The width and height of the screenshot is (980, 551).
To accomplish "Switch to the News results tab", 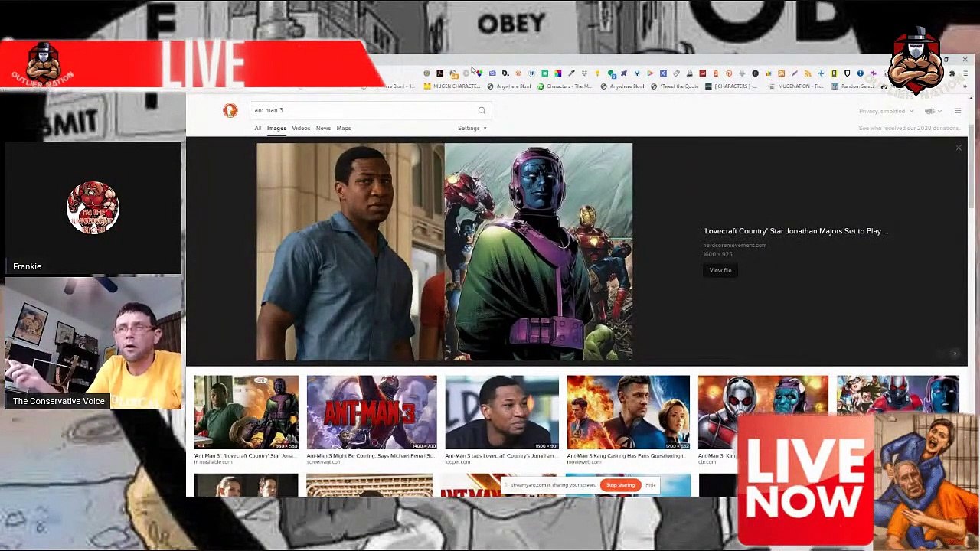I will tap(323, 128).
